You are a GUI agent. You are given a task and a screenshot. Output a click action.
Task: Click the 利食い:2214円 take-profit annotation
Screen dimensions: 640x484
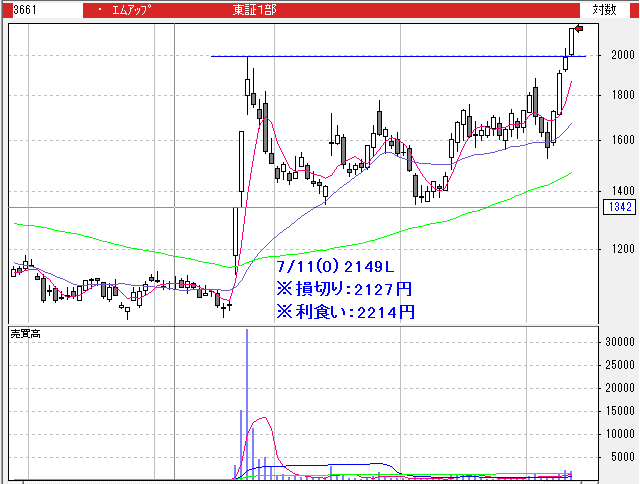click(x=344, y=312)
